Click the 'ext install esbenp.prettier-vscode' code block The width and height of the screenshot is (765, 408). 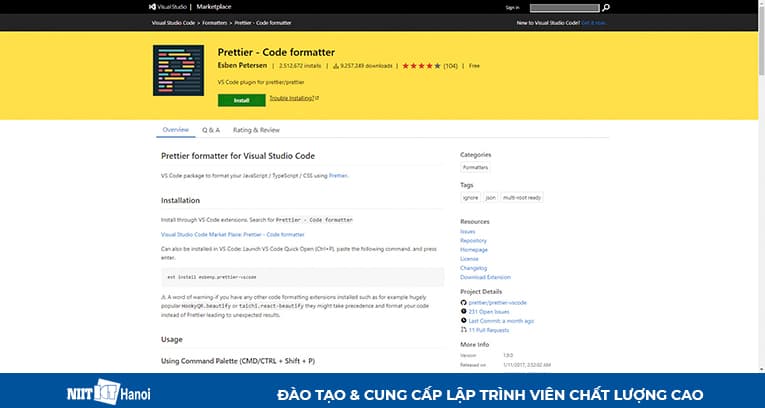pyautogui.click(x=302, y=277)
